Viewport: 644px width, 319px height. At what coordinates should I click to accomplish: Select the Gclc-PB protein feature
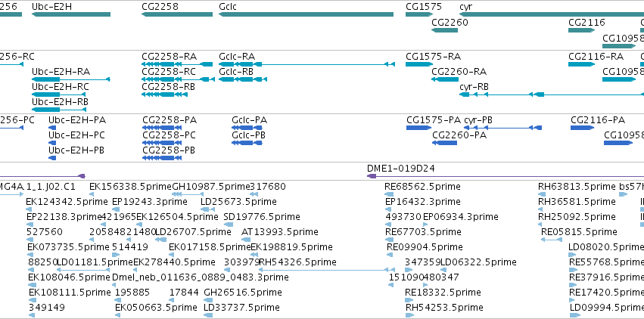(247, 143)
